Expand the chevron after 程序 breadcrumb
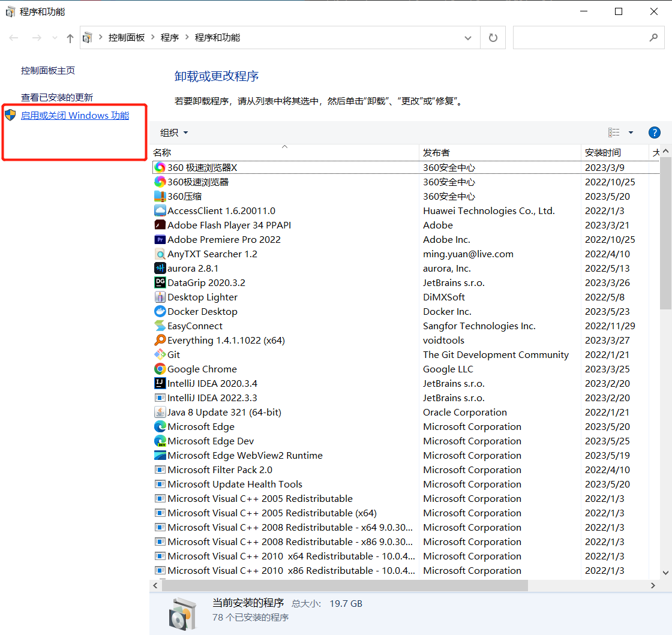 point(187,37)
